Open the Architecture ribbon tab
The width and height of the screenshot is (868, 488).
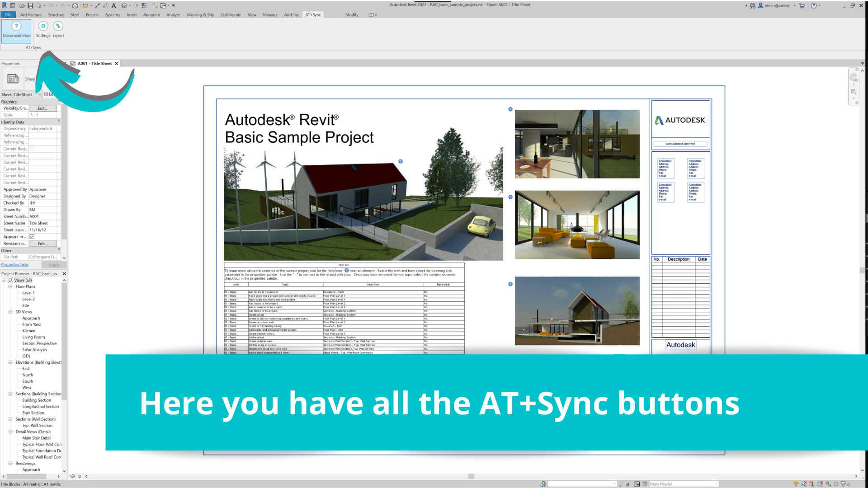tap(31, 15)
